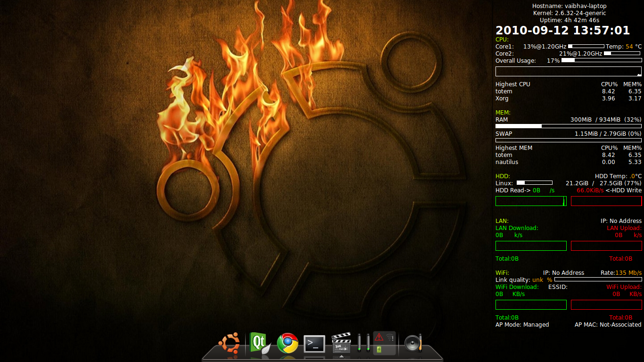
Task: Click the 21.2GiB / 27.5GiB (77%) value
Action: point(603,183)
